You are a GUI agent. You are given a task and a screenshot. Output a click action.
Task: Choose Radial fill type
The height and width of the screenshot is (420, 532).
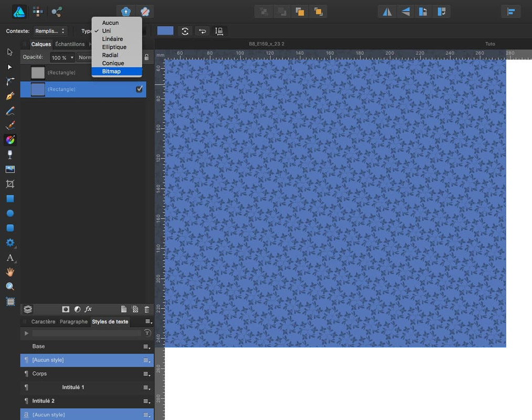coord(117,55)
